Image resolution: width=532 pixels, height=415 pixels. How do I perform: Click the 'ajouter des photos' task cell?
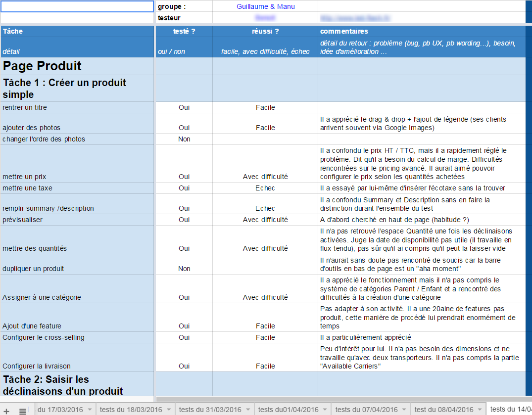pyautogui.click(x=77, y=124)
